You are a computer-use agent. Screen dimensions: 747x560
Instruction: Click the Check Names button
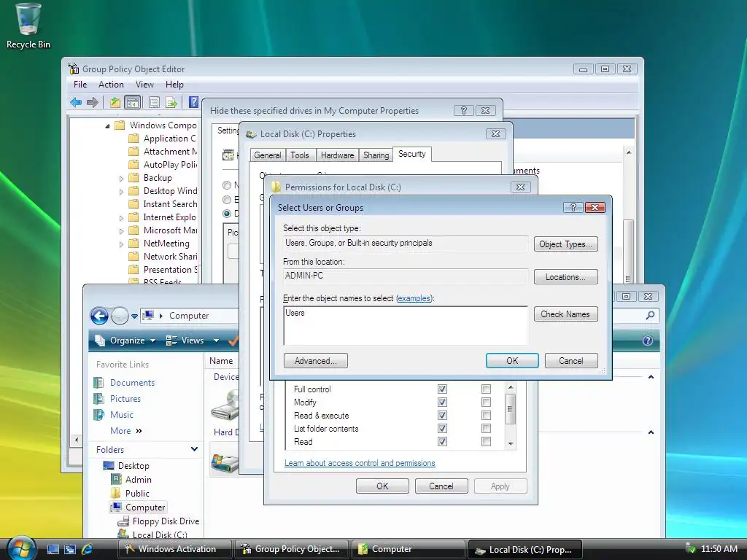pos(565,314)
